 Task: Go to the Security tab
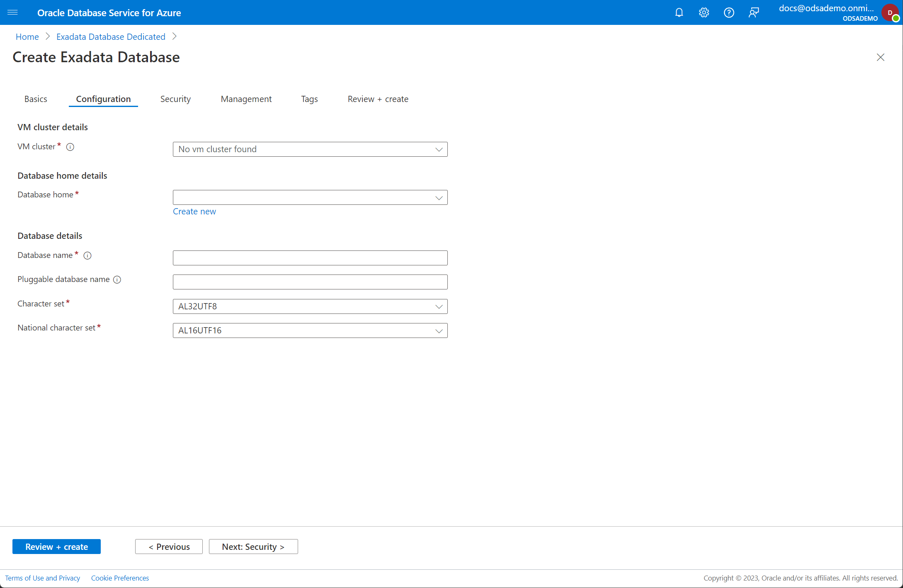tap(175, 99)
